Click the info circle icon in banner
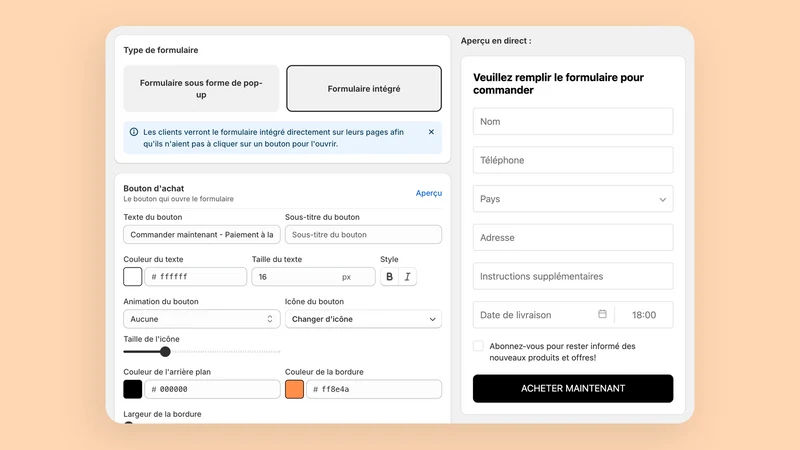Screen dimensions: 800x450 point(134,132)
